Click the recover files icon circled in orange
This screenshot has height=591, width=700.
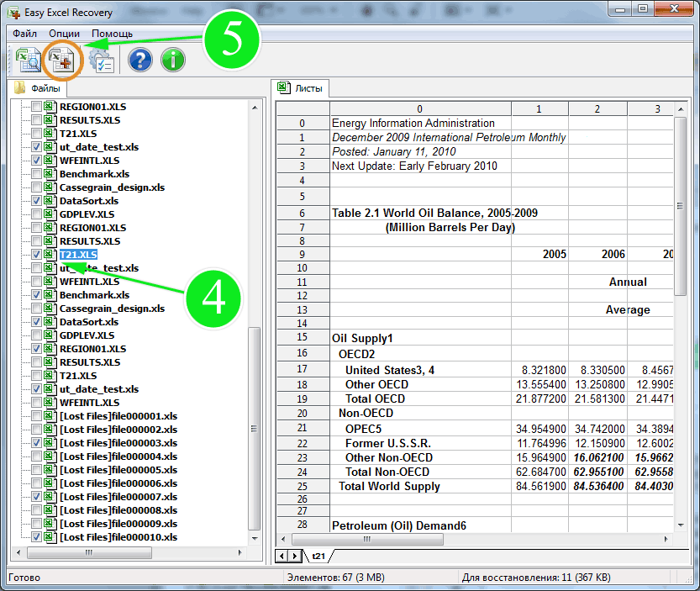(x=61, y=60)
